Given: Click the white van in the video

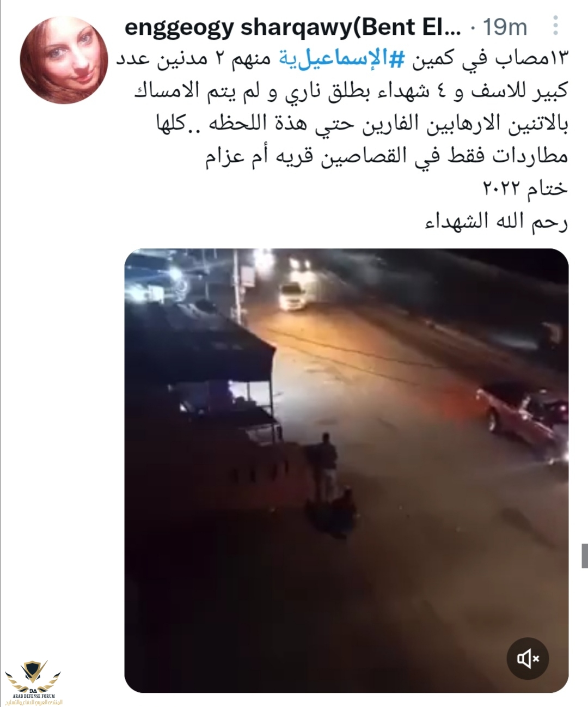Looking at the screenshot, I should (294, 296).
